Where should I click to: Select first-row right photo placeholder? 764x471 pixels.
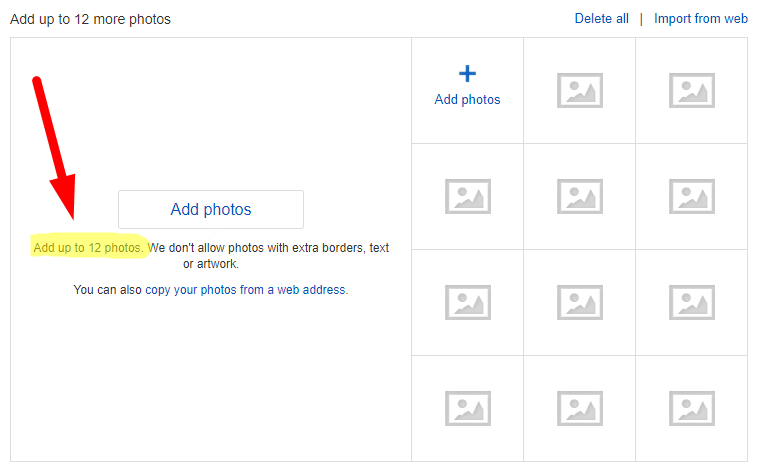691,91
